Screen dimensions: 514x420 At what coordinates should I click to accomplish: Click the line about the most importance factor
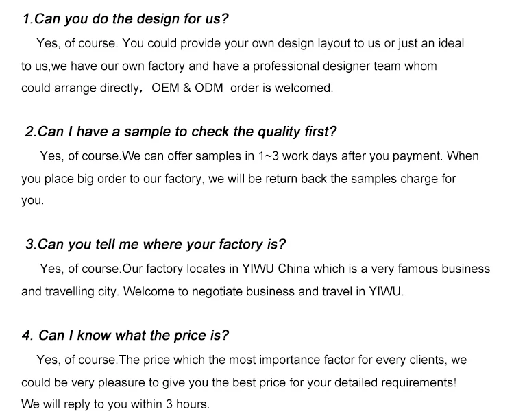pyautogui.click(x=252, y=359)
